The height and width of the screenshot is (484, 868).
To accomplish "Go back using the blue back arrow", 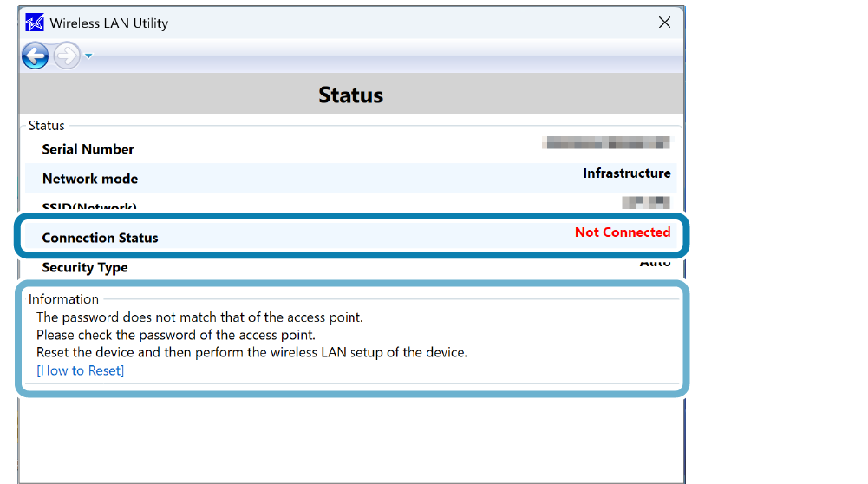I will click(36, 56).
